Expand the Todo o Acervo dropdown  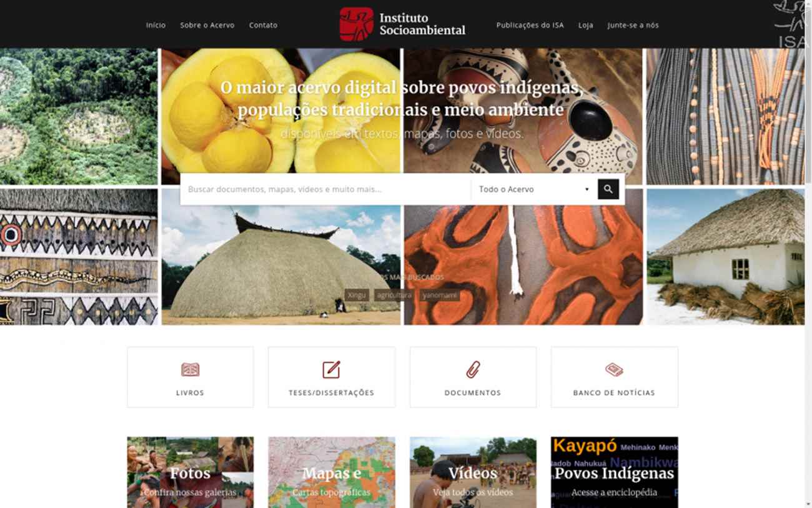tap(534, 189)
